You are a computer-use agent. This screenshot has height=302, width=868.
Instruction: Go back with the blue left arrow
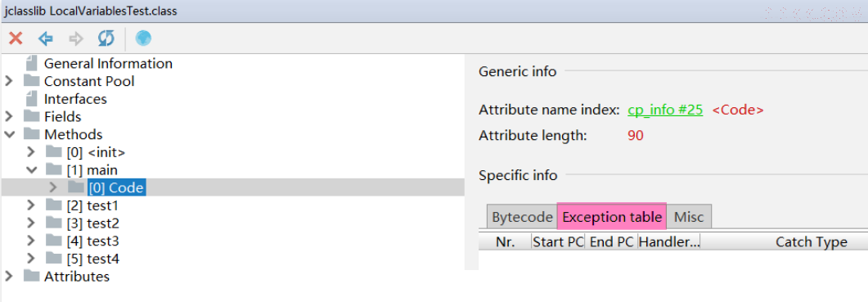[x=45, y=38]
